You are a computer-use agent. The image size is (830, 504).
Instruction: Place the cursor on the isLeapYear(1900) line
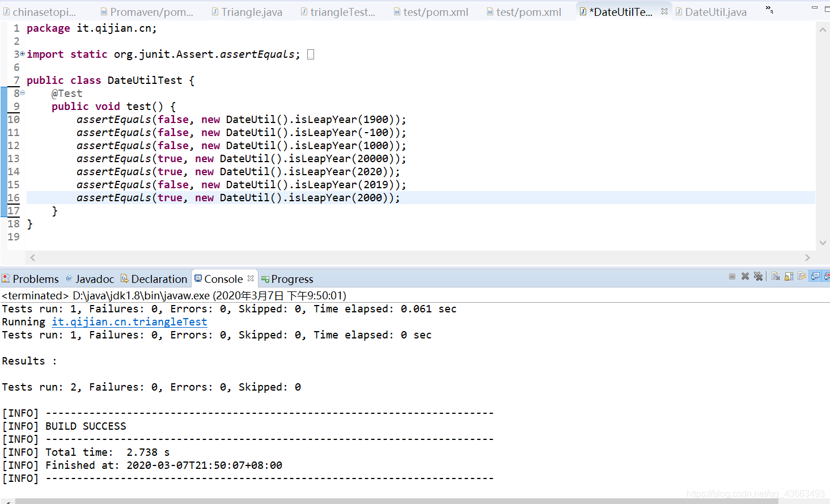pos(242,119)
